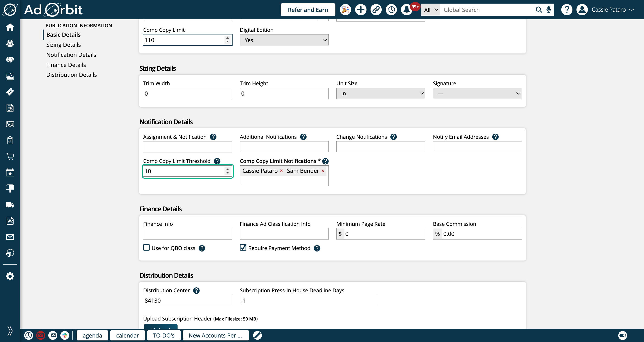Show help for Notify Email Addresses

495,137
